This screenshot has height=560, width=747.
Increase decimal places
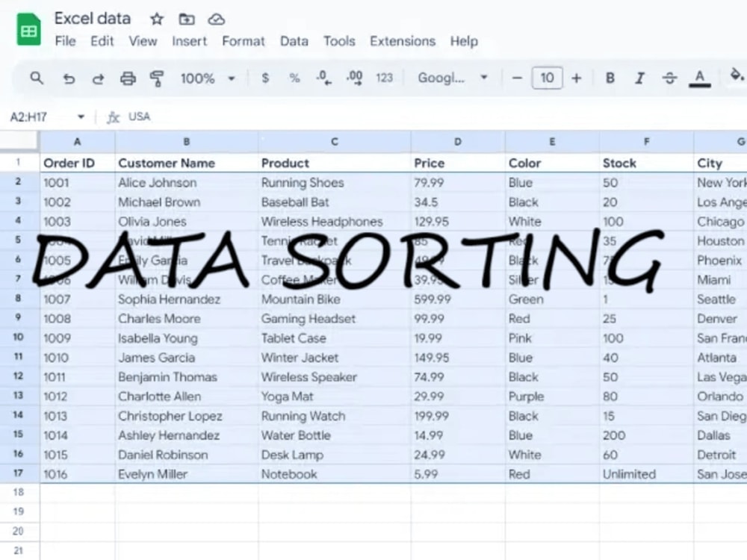click(354, 78)
